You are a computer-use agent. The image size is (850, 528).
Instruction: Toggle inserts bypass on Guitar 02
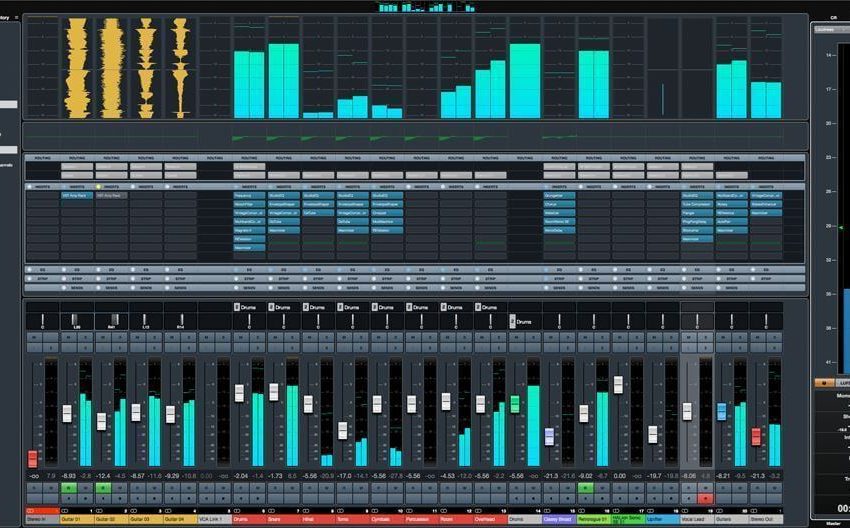pyautogui.click(x=98, y=186)
